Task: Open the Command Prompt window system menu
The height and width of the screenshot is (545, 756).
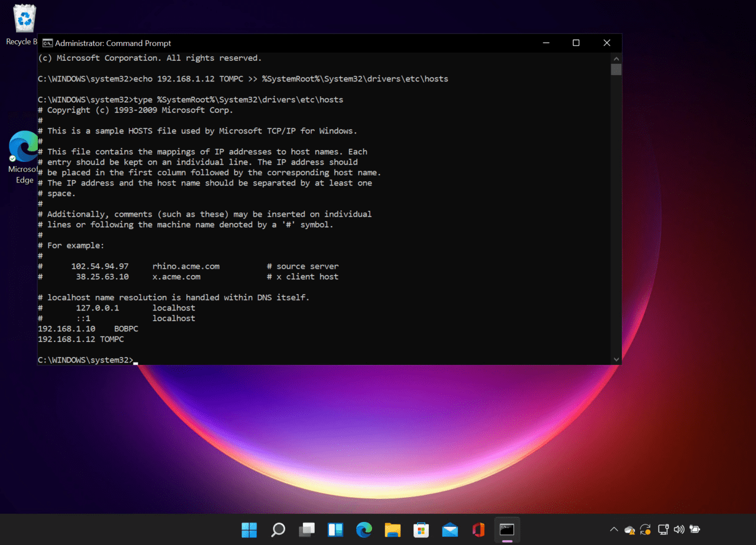Action: (47, 43)
